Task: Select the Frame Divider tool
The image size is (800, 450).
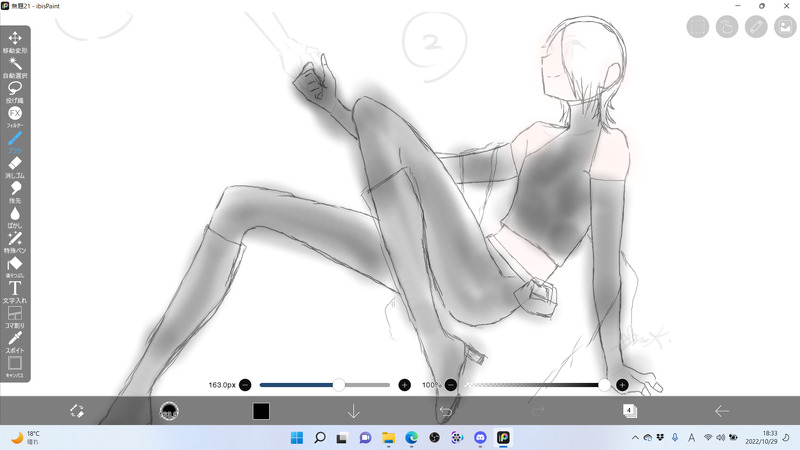Action: (15, 317)
